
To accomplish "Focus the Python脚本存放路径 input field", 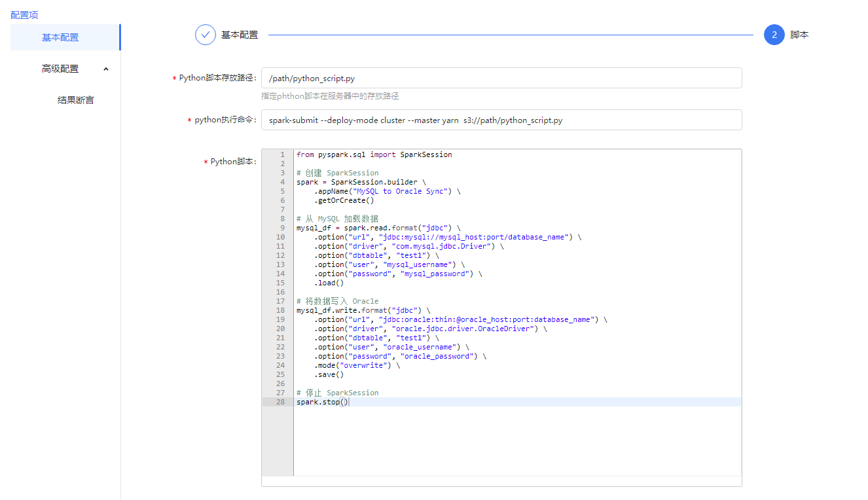I will tap(501, 78).
